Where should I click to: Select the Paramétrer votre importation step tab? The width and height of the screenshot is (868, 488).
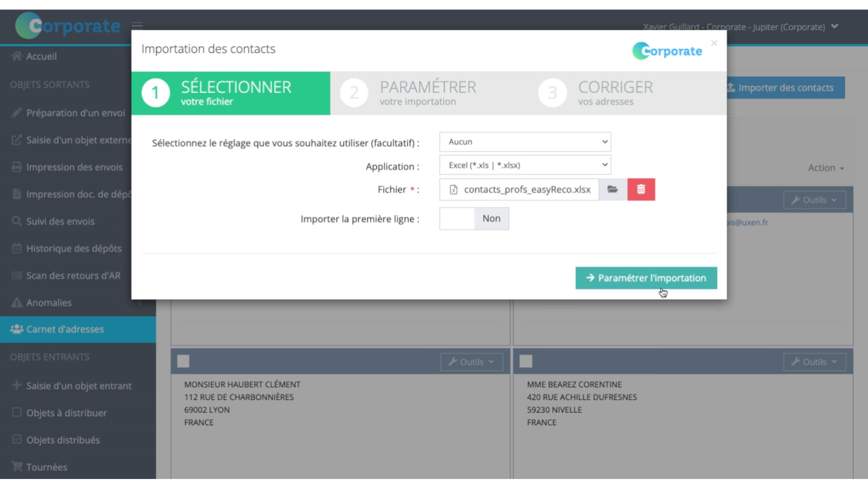pos(429,93)
